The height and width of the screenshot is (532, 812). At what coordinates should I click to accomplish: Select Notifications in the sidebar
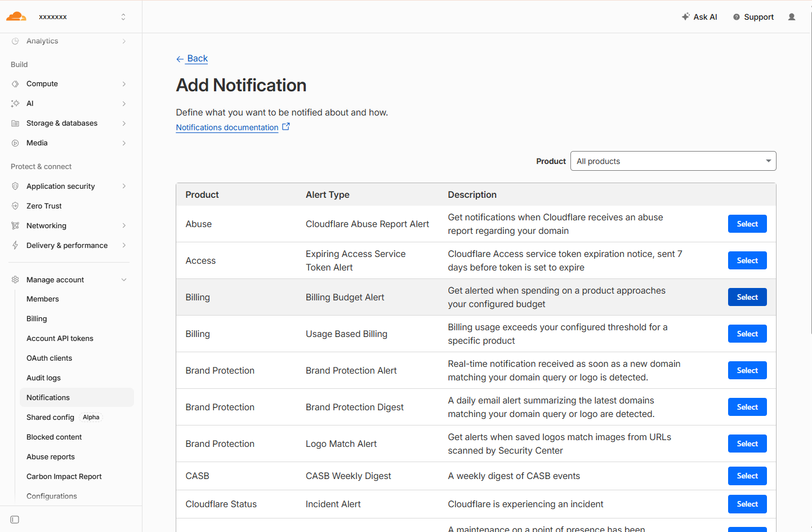pyautogui.click(x=77, y=398)
